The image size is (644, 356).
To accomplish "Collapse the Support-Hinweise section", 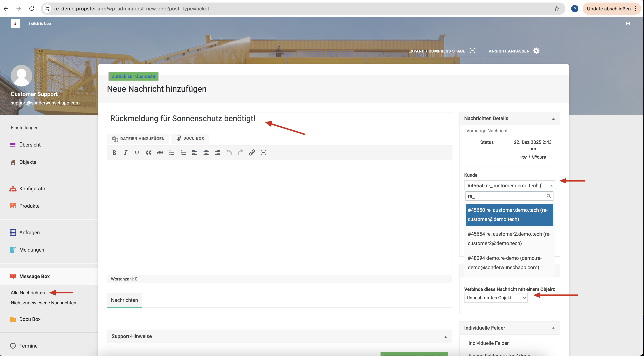I will [445, 336].
